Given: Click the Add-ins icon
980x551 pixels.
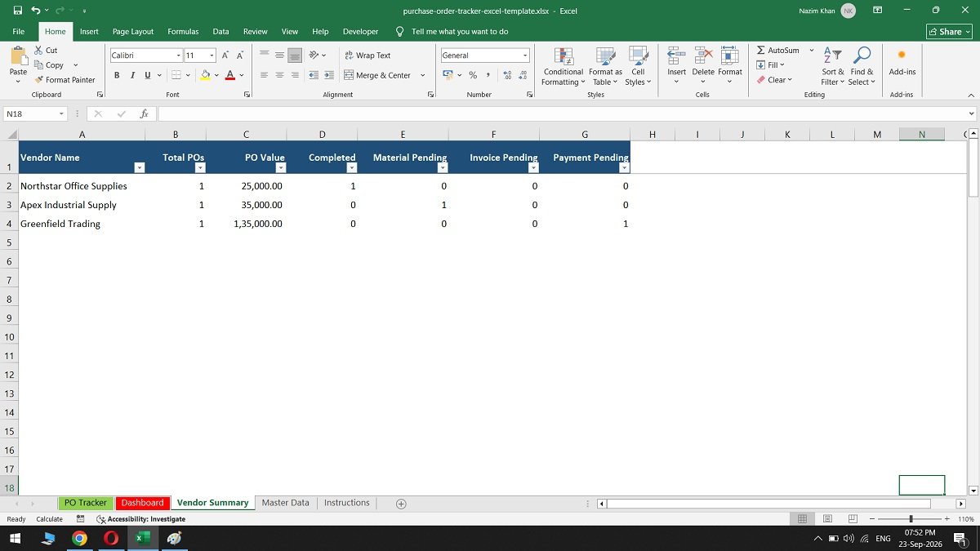Looking at the screenshot, I should (902, 56).
